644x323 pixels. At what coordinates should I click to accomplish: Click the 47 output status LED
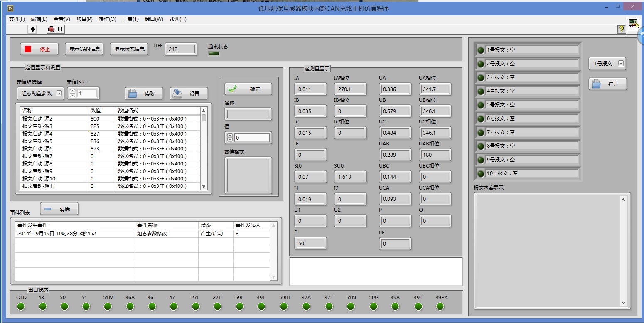coord(174,307)
